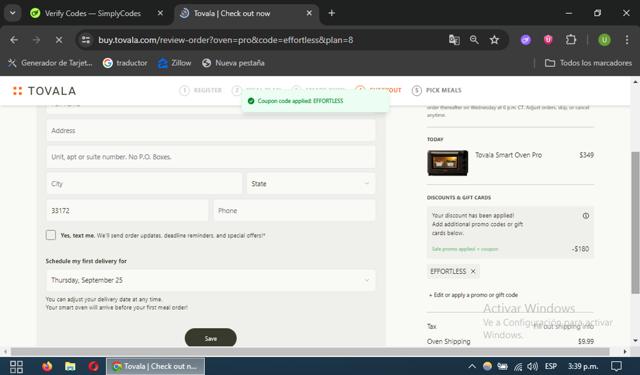Click the address bar URL

pos(226,40)
